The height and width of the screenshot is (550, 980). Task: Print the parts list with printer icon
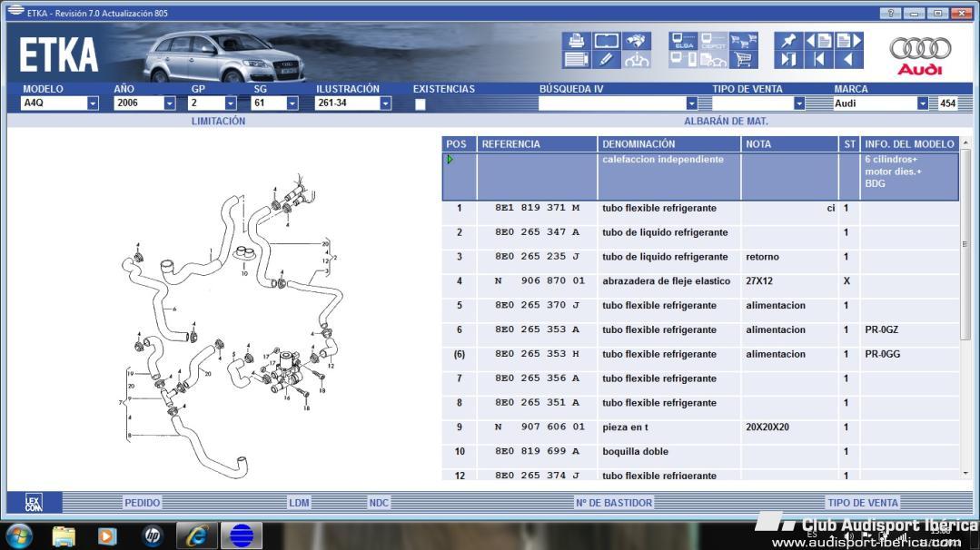tap(576, 41)
